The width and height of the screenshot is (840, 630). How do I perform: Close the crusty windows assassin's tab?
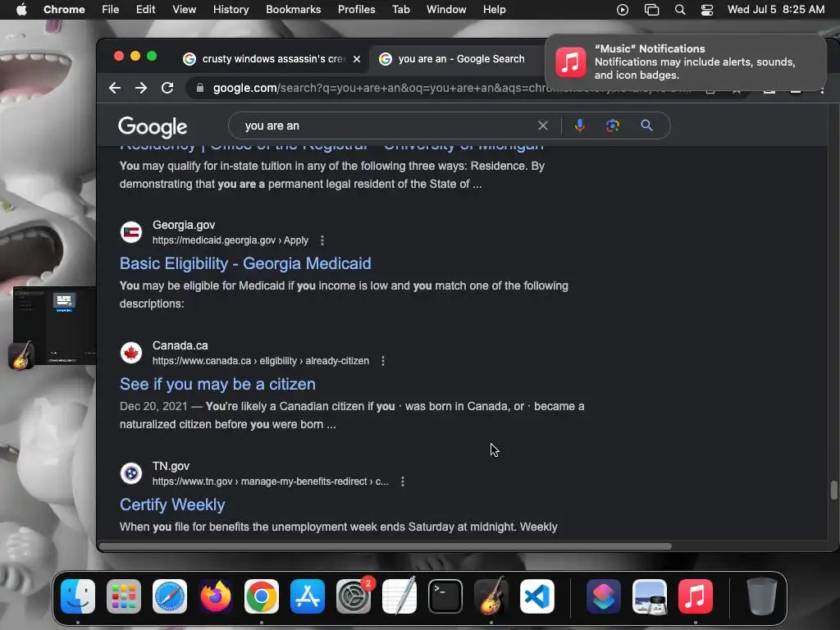357,59
